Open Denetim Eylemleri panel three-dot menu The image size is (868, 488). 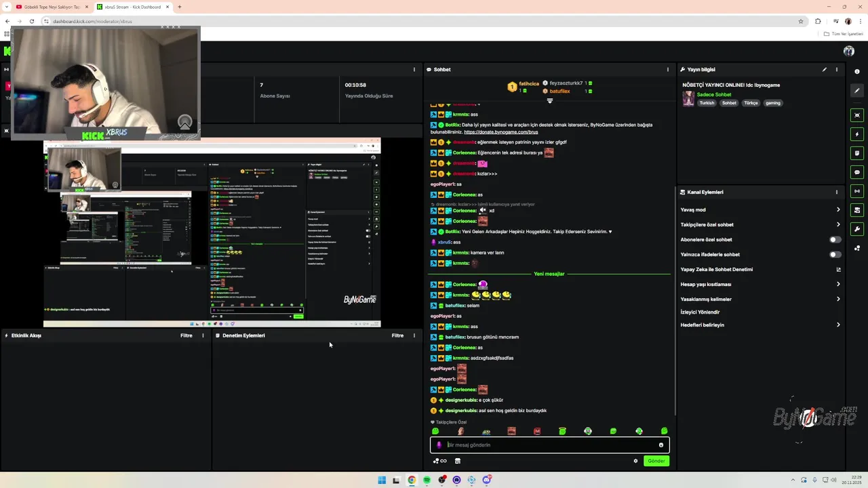(414, 335)
